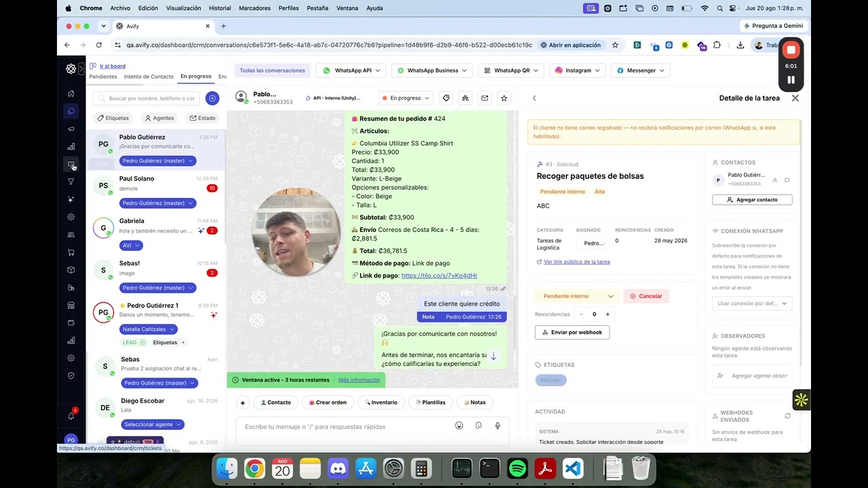Open the emoji picker in message box
868x488 pixels.
tap(459, 426)
